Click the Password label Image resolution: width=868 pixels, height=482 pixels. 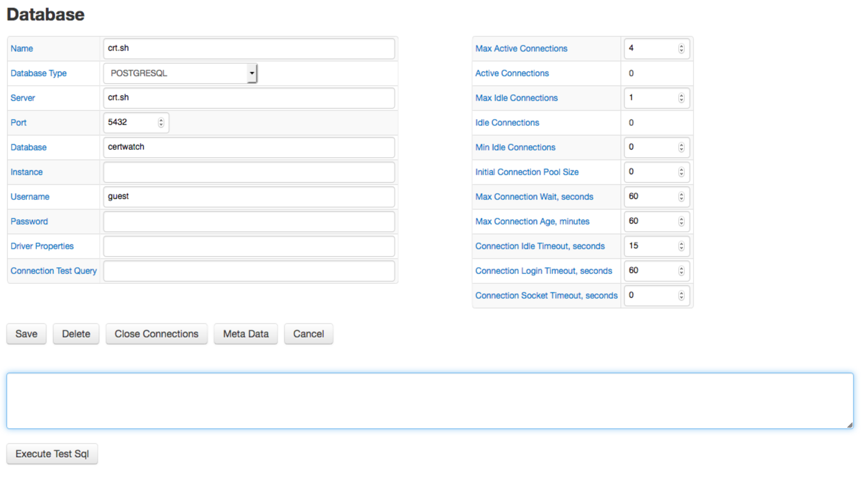(29, 222)
